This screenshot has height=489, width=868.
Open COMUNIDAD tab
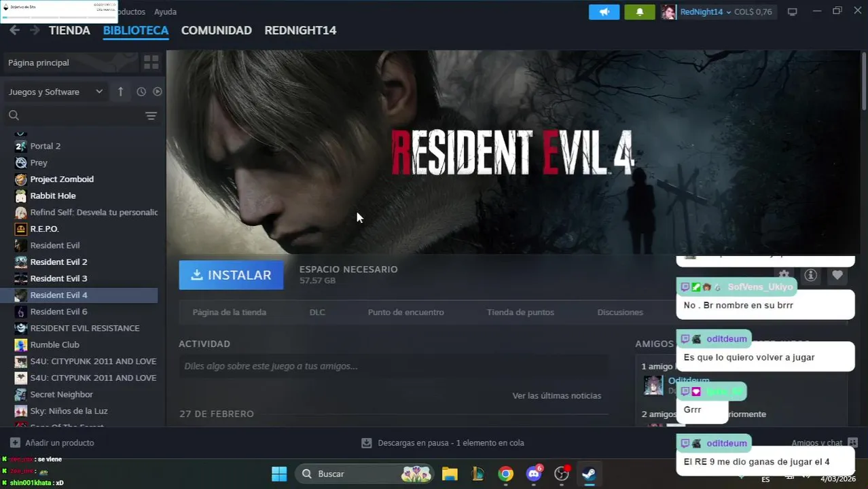[x=217, y=31]
